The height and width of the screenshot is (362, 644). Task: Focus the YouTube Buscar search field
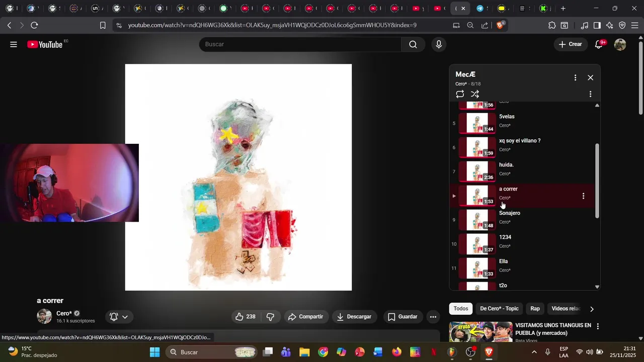(x=300, y=44)
